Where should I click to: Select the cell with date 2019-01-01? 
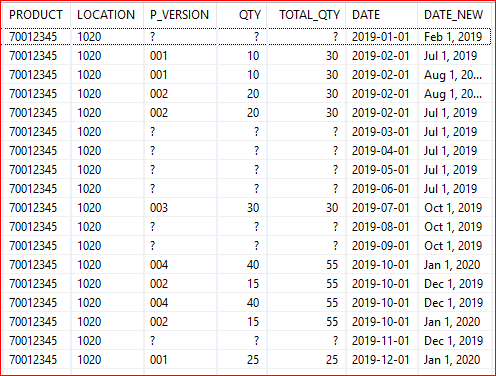point(382,37)
